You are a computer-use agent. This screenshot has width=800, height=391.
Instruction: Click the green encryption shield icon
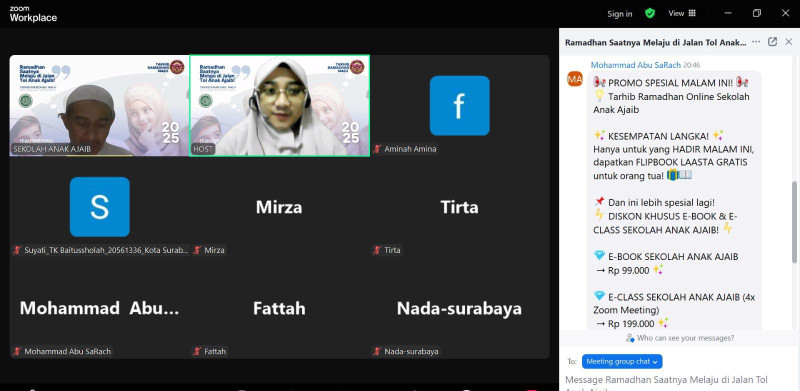pos(649,13)
